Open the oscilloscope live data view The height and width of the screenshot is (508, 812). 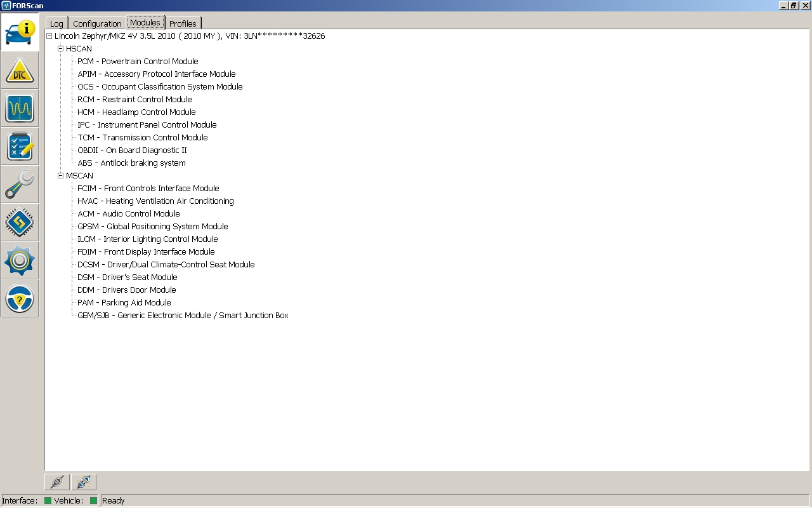20,108
